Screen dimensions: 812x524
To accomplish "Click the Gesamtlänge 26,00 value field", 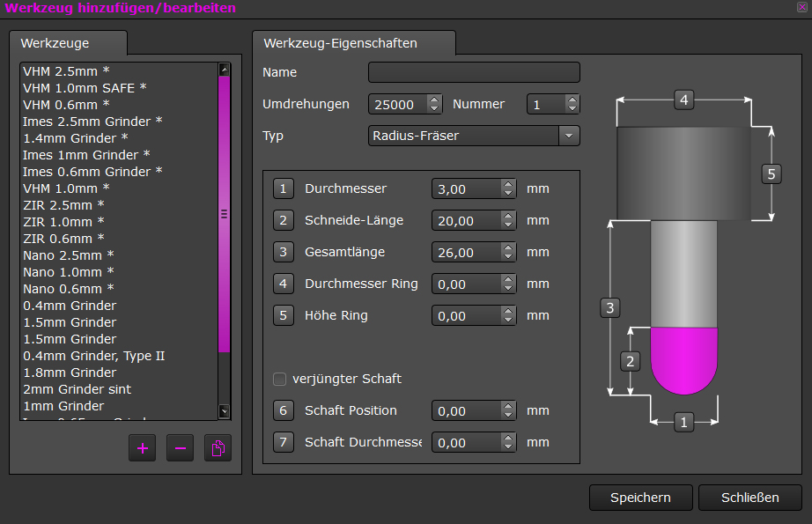I will (x=467, y=252).
